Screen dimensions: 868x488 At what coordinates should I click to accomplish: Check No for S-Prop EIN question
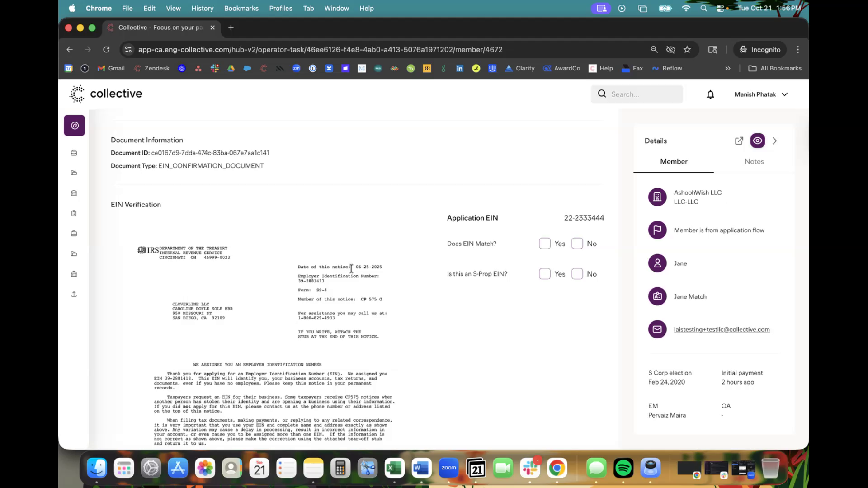pos(577,274)
